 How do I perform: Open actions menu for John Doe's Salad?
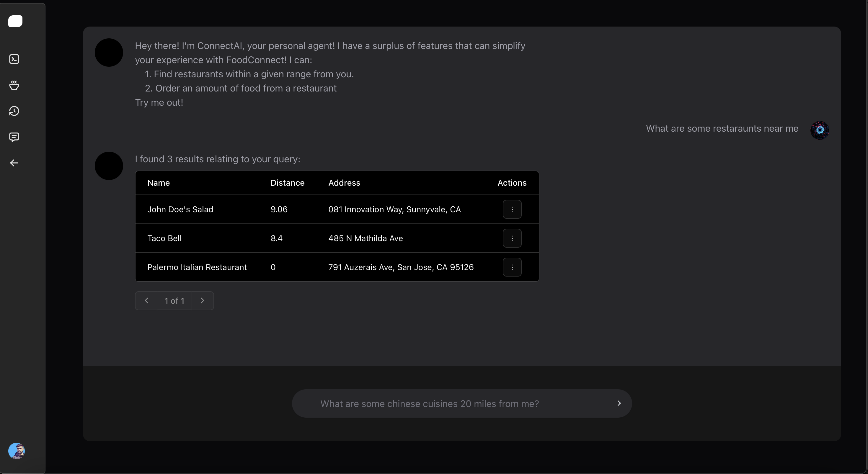pyautogui.click(x=512, y=209)
